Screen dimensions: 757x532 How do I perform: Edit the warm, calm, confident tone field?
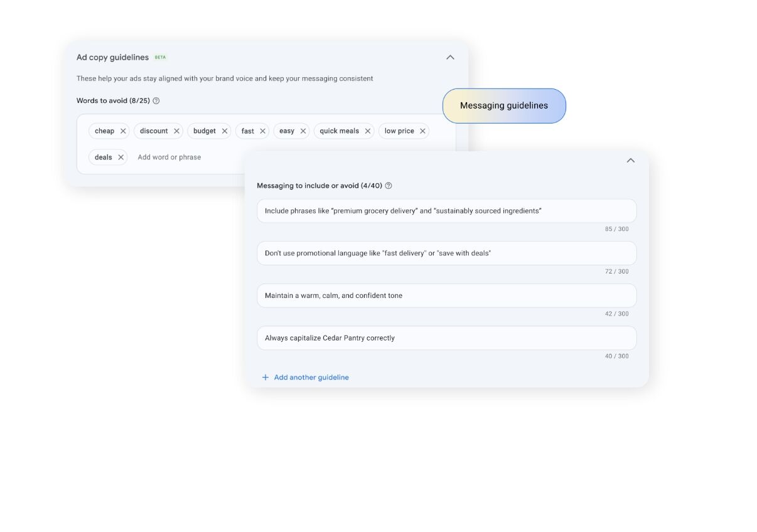click(x=447, y=295)
